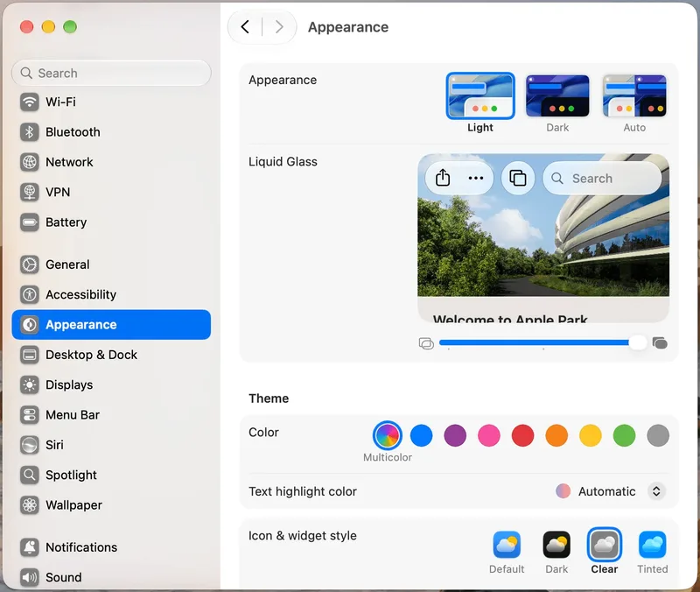
Task: Choose Tinted icon & widget style
Action: 652,545
